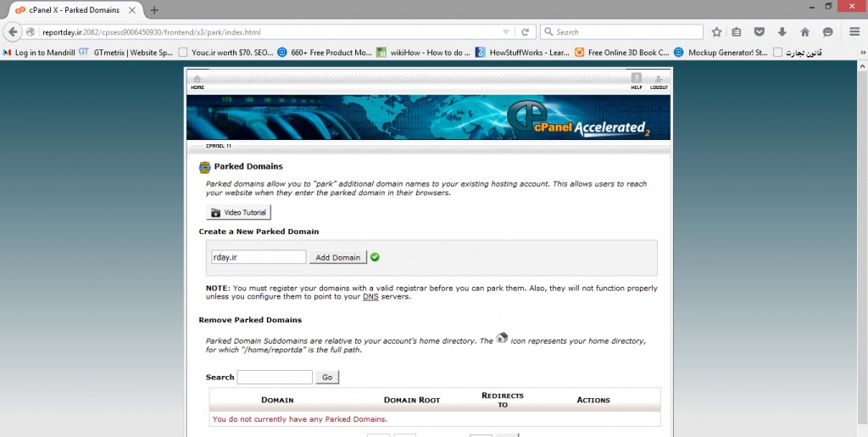Click the Go button next to Search

point(327,377)
